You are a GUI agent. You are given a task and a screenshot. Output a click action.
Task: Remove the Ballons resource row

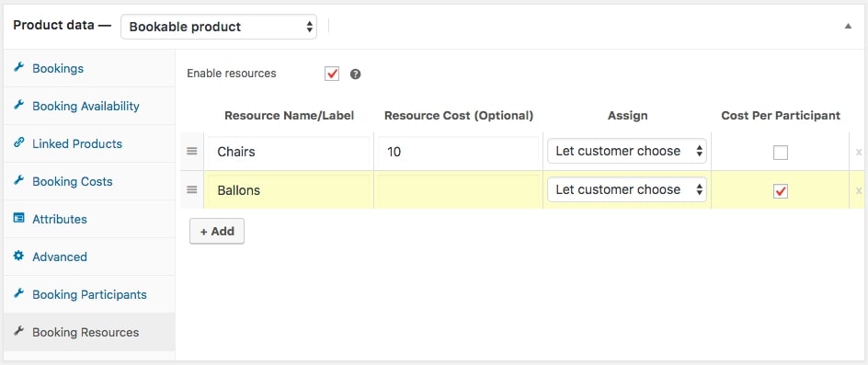pos(859,190)
